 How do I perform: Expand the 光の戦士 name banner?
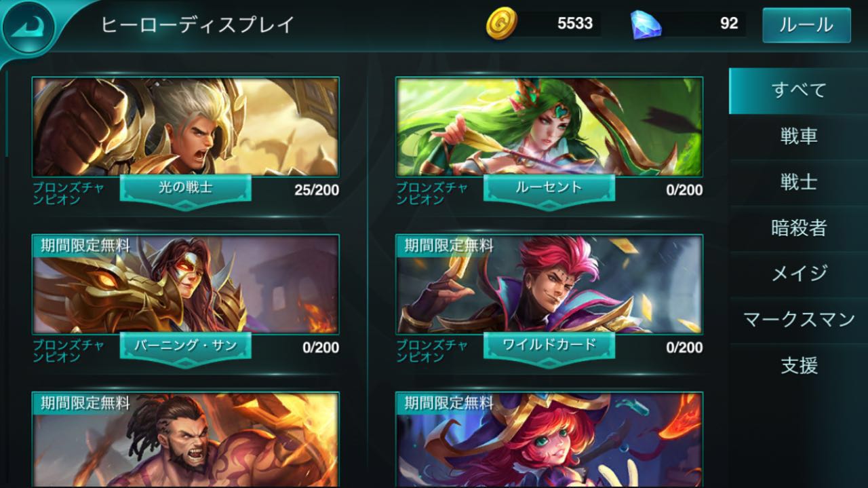pos(185,189)
